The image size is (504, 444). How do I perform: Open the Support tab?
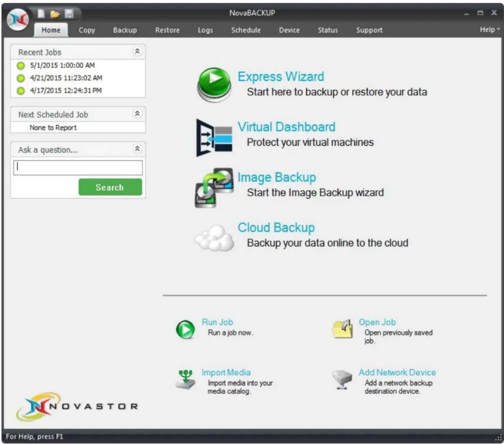point(369,30)
